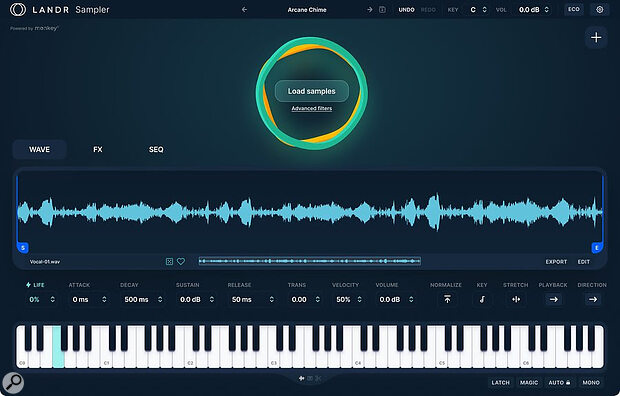The height and width of the screenshot is (396, 620).
Task: Click the save preset icon
Action: tap(382, 9)
